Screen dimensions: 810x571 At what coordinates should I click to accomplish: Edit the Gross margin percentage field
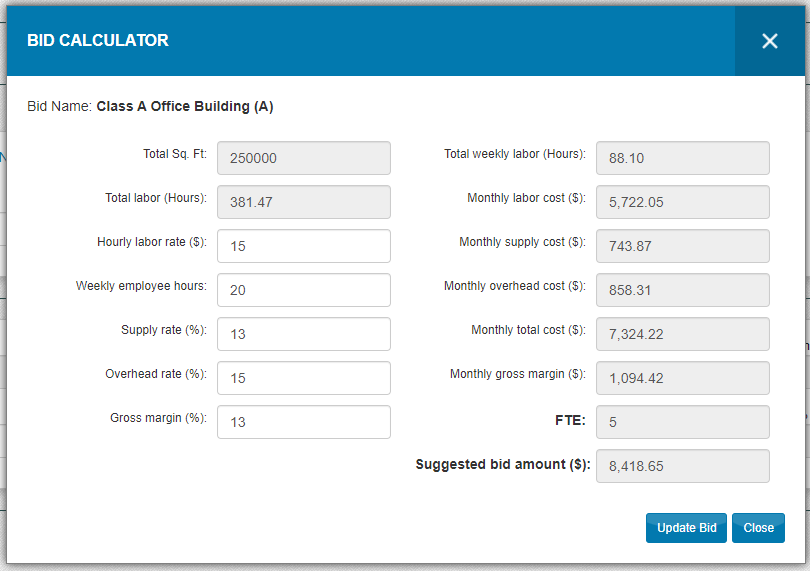(303, 422)
